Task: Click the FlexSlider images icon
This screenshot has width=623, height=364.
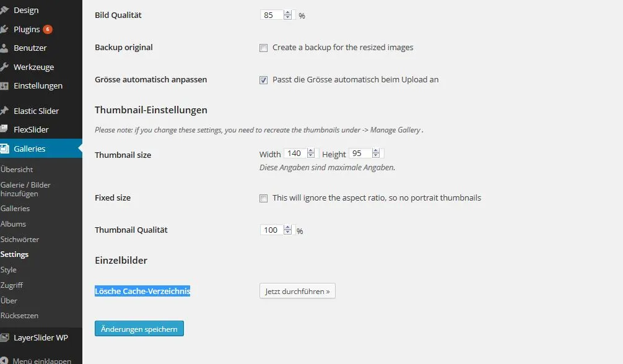Action: tap(4, 129)
